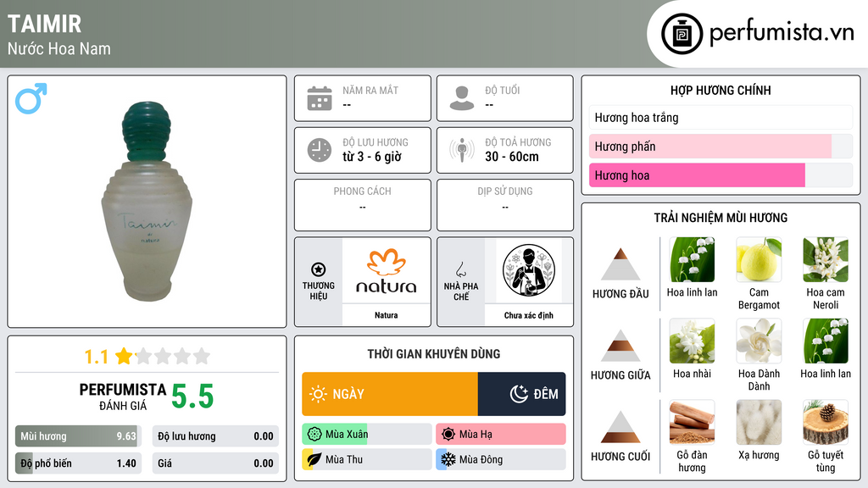Click the 1.1 star rating number
Image resolution: width=868 pixels, height=488 pixels.
[x=97, y=357]
